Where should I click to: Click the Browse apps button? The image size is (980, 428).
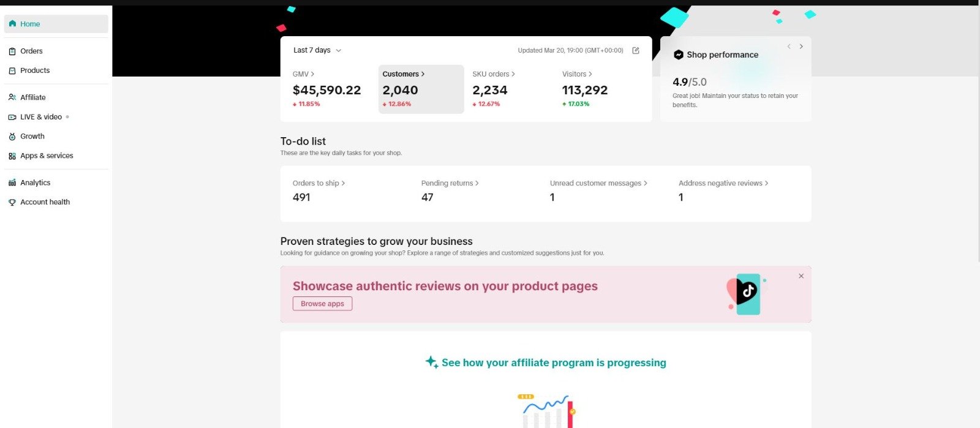tap(322, 304)
